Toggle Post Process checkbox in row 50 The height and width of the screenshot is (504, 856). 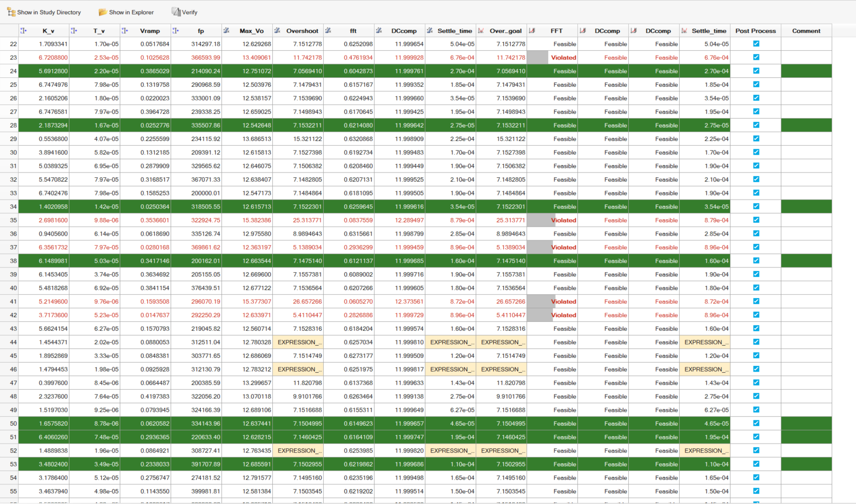tap(756, 424)
